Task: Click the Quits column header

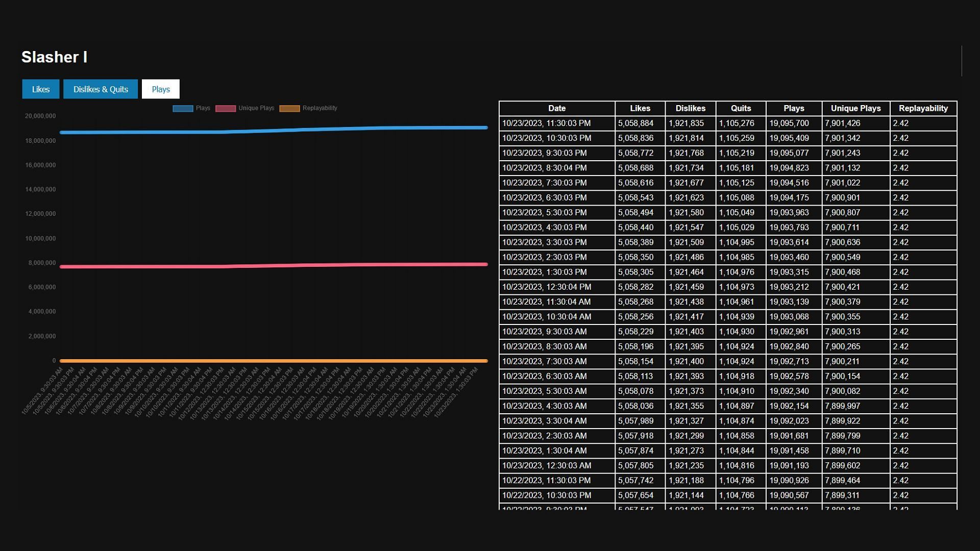Action: (x=741, y=109)
